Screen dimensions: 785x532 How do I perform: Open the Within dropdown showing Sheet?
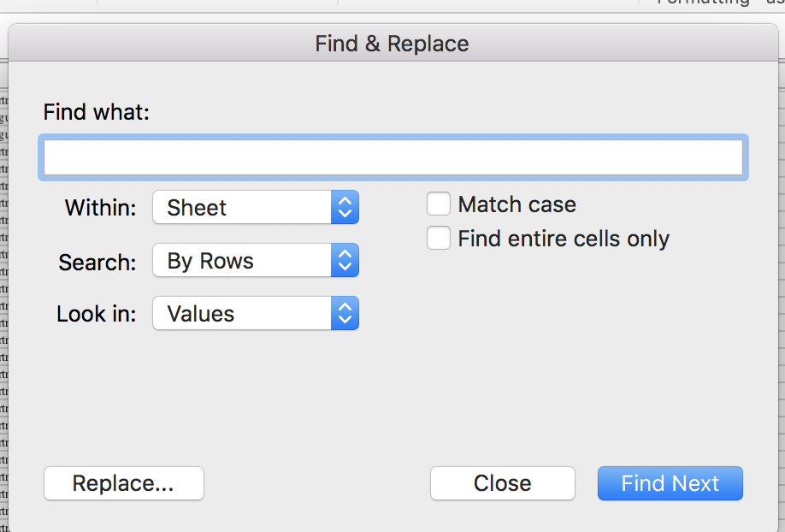click(242, 208)
